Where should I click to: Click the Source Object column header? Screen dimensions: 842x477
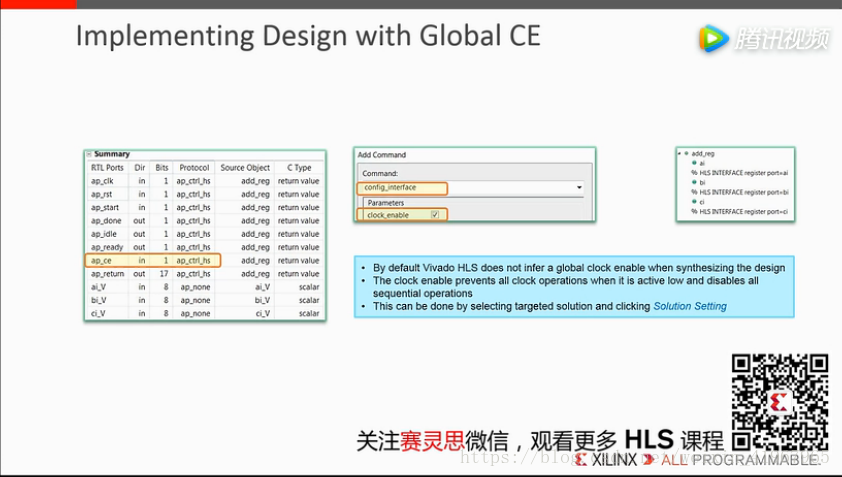coord(245,168)
